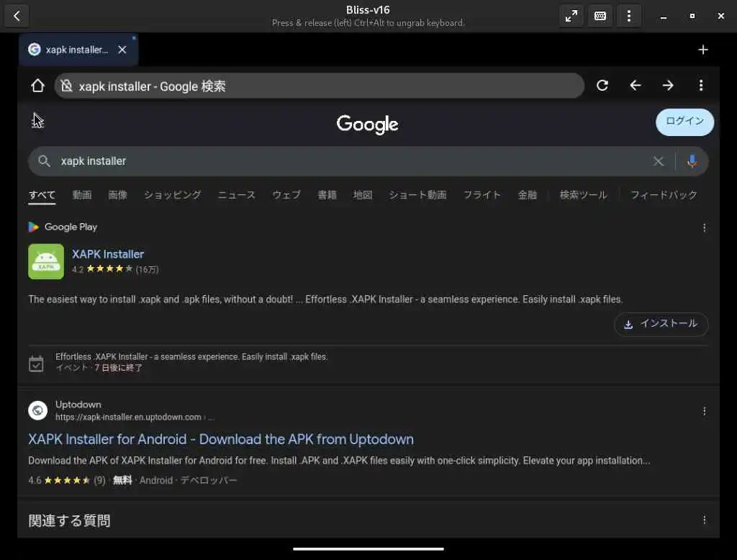Viewport: 737px width, 560px height.
Task: Click the search magnifier icon
Action: (x=44, y=161)
